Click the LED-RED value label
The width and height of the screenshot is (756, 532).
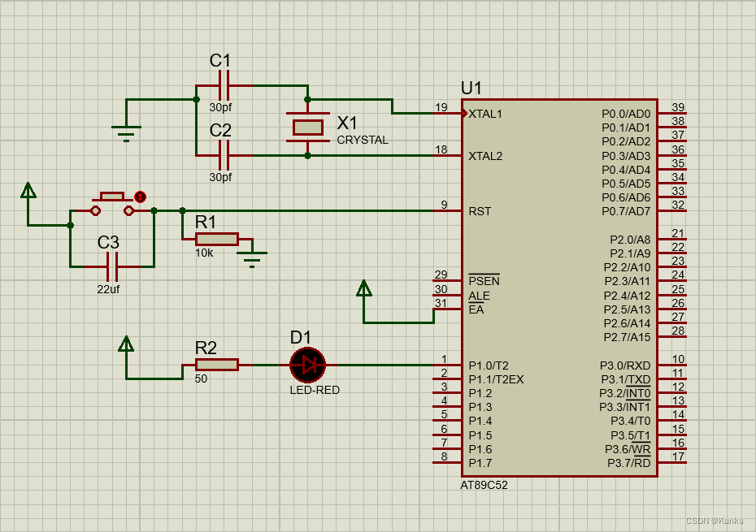(x=315, y=391)
